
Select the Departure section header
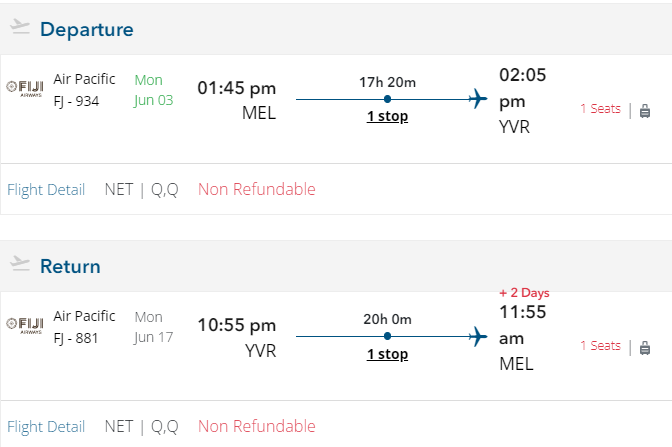point(86,29)
